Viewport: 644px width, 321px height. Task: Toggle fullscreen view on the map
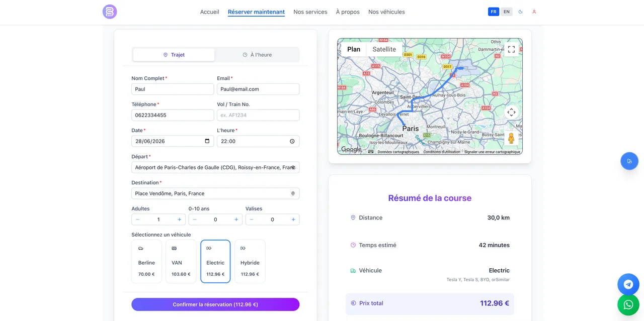(x=511, y=49)
